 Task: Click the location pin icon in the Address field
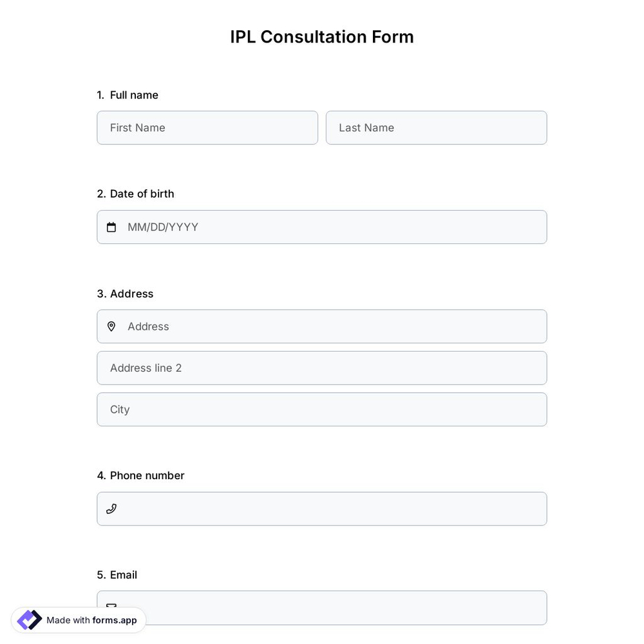(111, 327)
